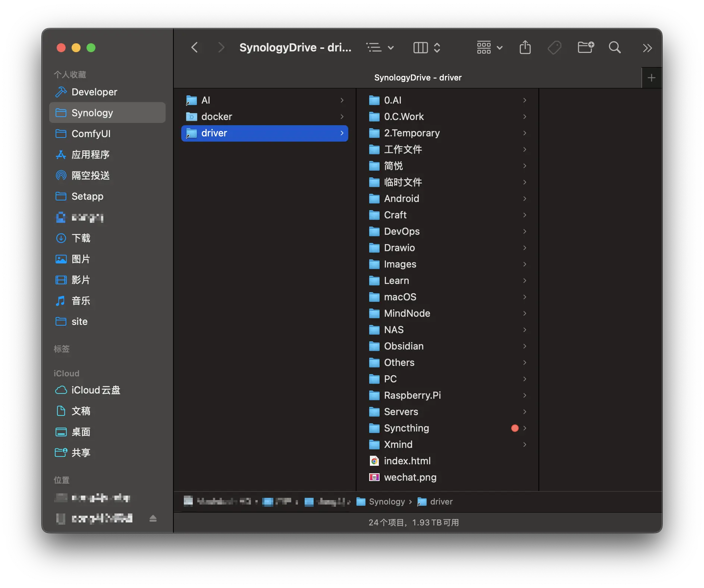Expand the Syncthing folder chevron

525,428
